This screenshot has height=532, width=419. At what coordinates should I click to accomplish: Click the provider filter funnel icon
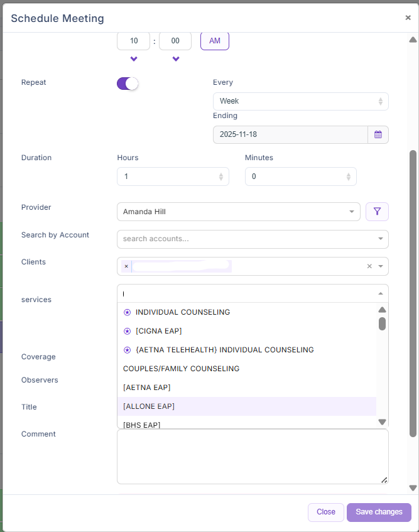tap(377, 212)
